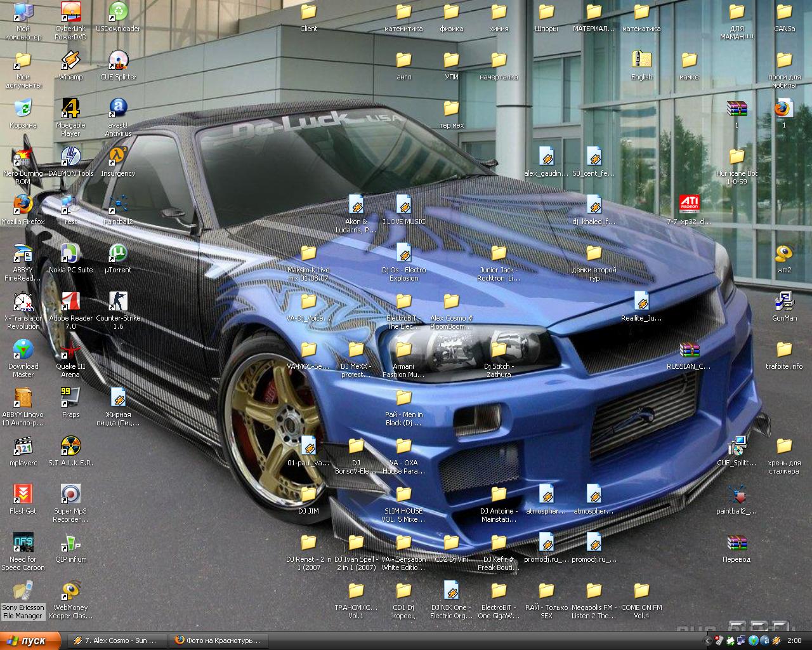The image size is (812, 650).
Task: Open the RUSSIAN_C... archive file
Action: [689, 355]
